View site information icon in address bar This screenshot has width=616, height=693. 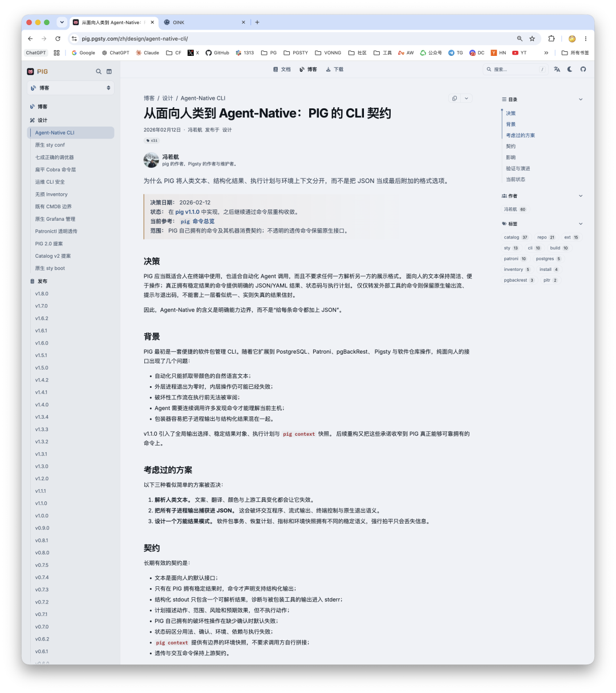[x=74, y=39]
